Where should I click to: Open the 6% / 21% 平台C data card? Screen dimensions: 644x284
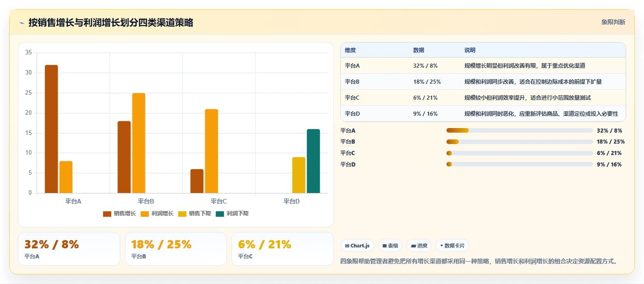pos(283,249)
